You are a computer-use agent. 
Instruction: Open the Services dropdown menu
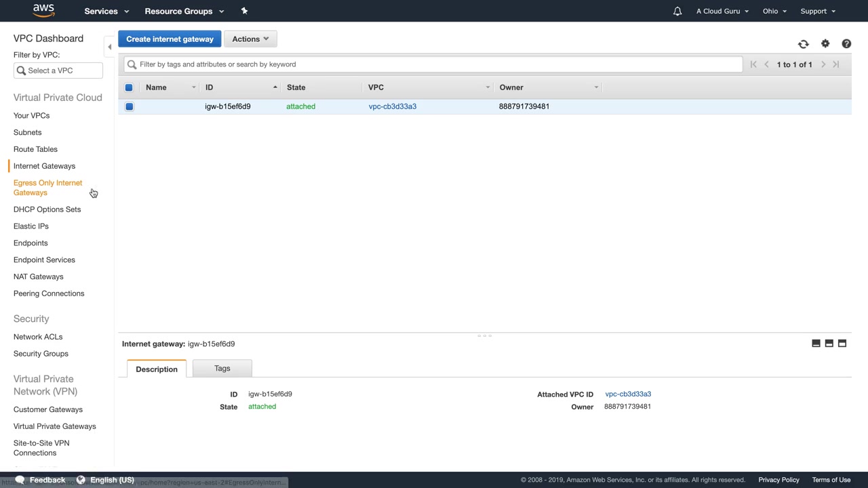click(106, 11)
